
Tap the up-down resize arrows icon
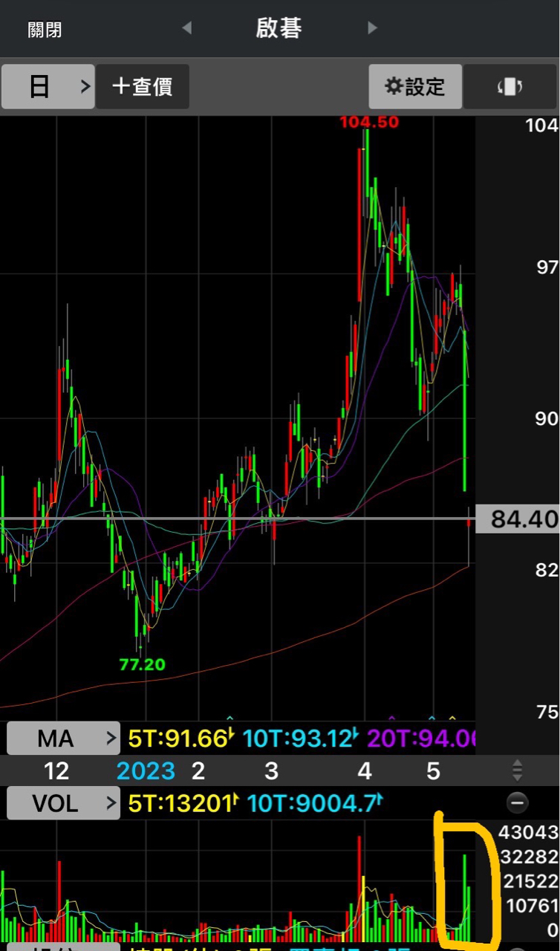tap(518, 770)
